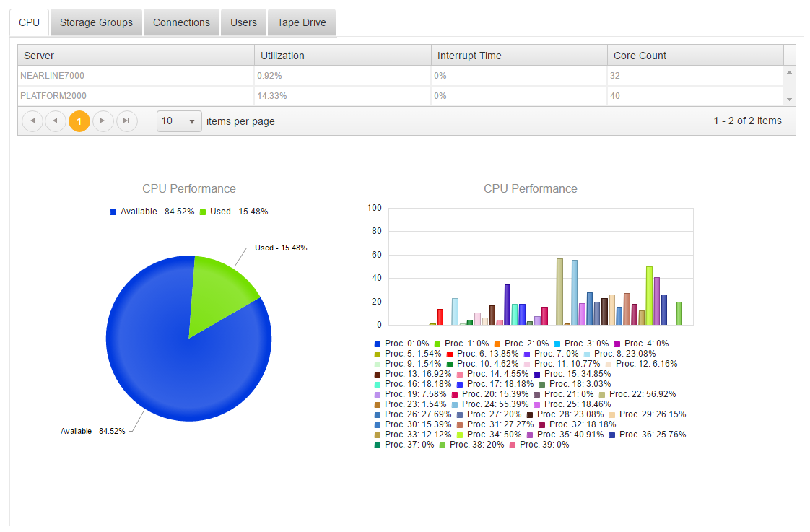The image size is (810, 532).
Task: Sort by the Utilization column header
Action: (x=342, y=56)
